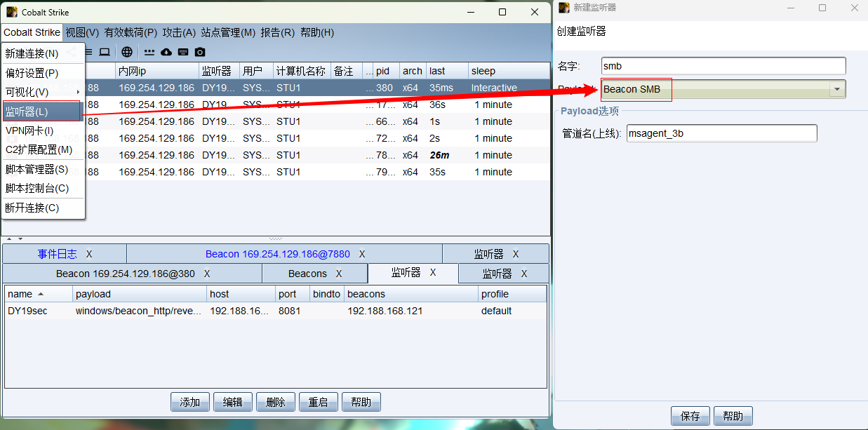Image resolution: width=868 pixels, height=430 pixels.
Task: Click 帮助 button below the listeners table
Action: (361, 402)
